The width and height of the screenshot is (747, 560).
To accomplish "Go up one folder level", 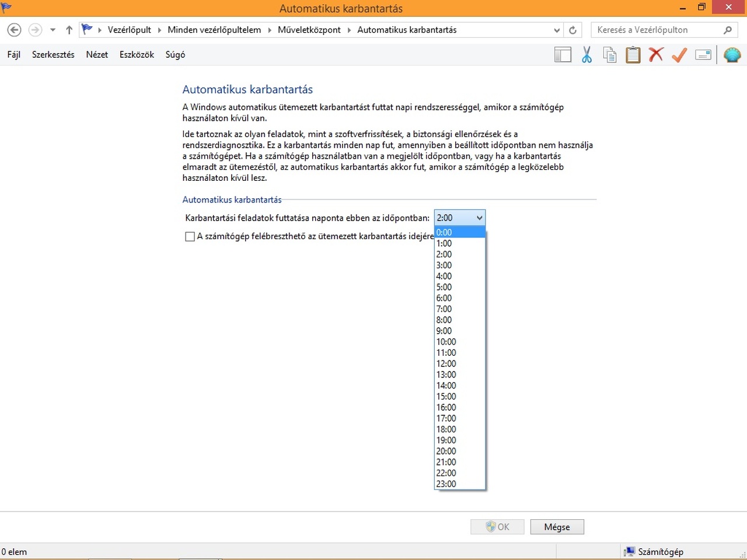I will pyautogui.click(x=69, y=30).
